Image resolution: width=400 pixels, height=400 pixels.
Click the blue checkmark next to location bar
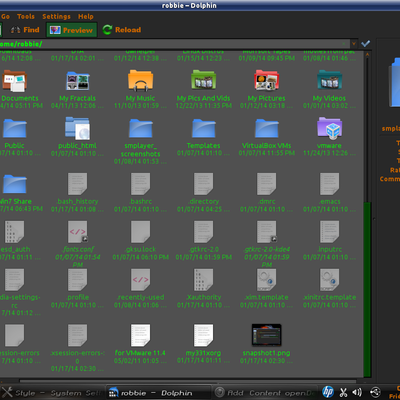[x=366, y=44]
